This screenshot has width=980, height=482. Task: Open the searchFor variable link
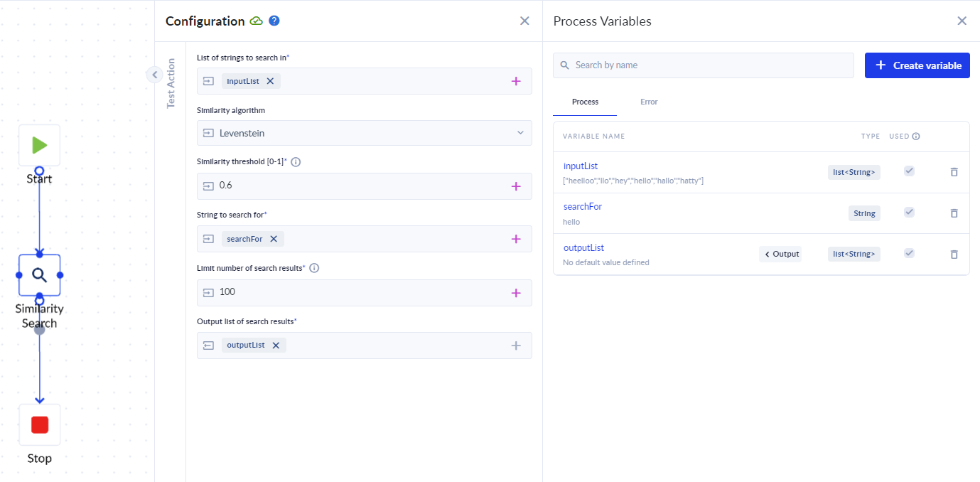[582, 206]
